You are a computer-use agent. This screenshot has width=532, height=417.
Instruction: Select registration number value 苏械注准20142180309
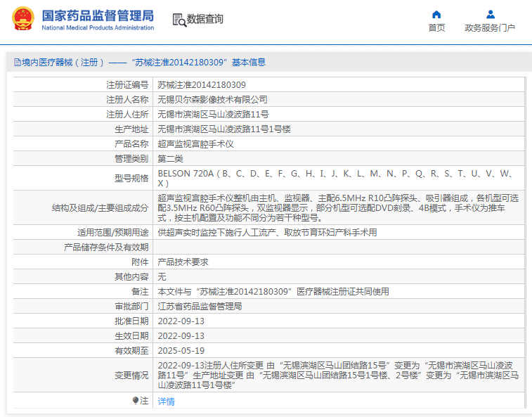coord(202,85)
